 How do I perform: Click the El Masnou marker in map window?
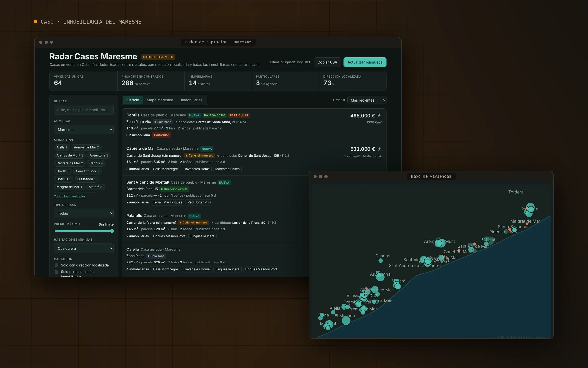tap(346, 320)
